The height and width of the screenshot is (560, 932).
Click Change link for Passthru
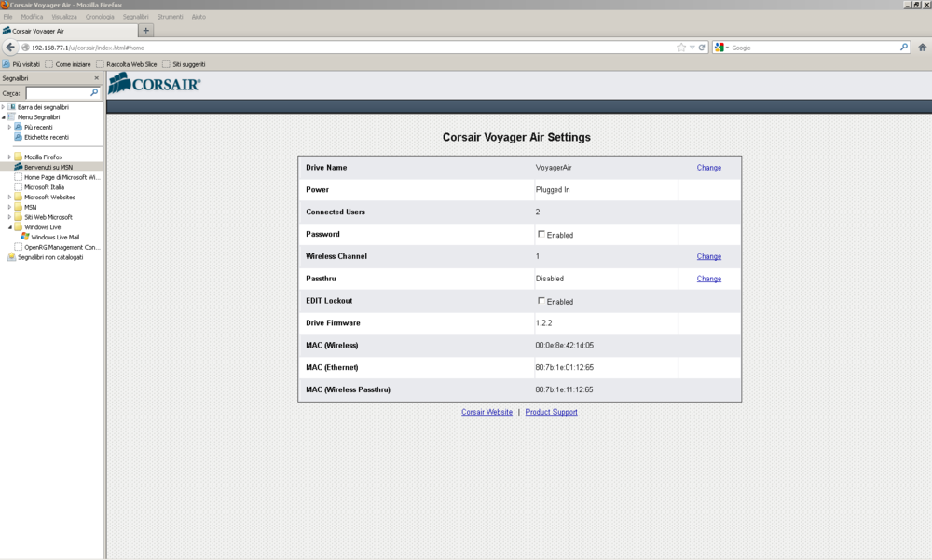709,279
